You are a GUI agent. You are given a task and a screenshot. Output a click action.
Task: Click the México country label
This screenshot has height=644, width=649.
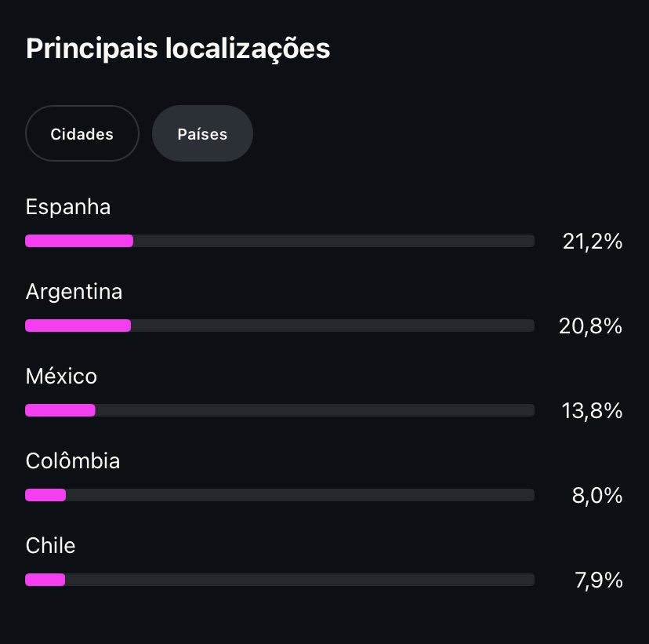[61, 376]
